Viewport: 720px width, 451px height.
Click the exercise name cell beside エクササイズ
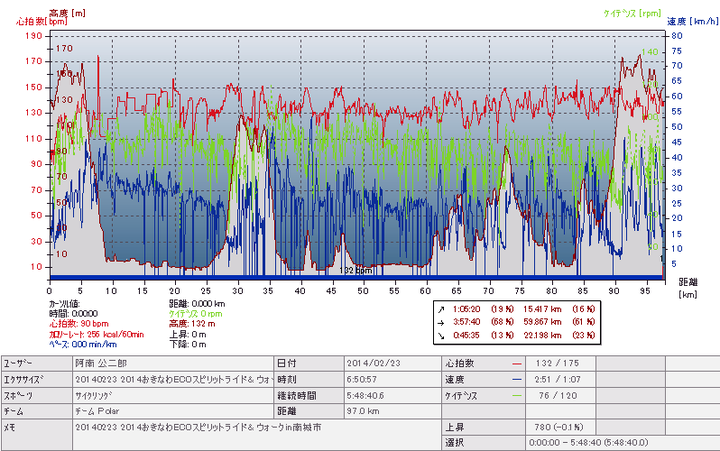click(x=173, y=380)
